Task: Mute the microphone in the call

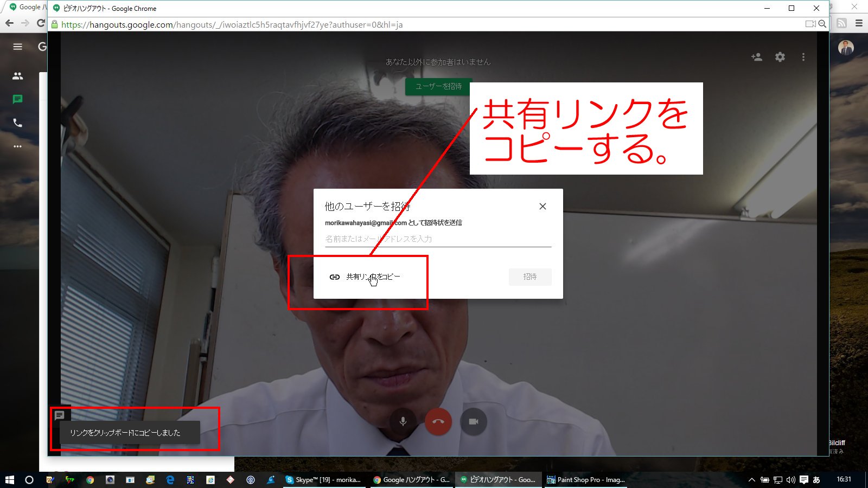Action: tap(403, 421)
